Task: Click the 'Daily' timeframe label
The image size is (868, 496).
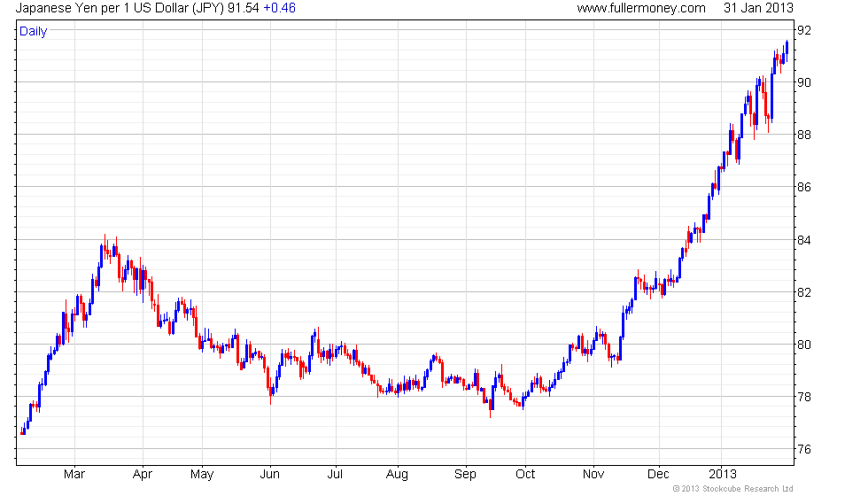Action: pyautogui.click(x=34, y=32)
